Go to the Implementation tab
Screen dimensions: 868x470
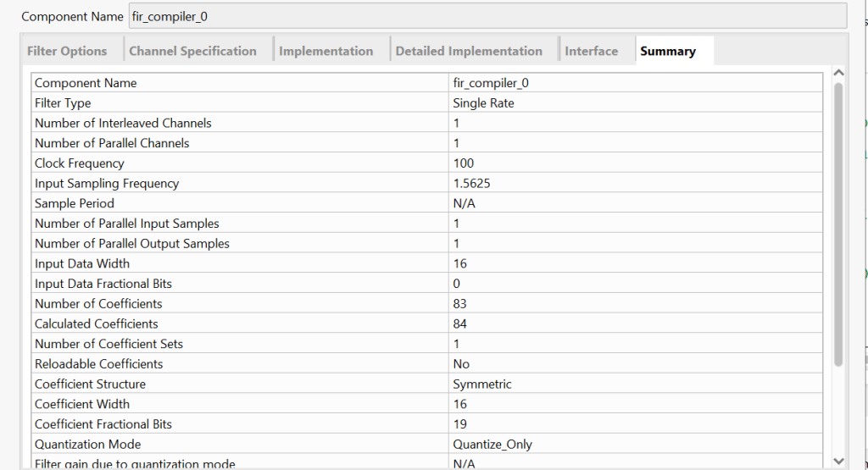pos(325,52)
